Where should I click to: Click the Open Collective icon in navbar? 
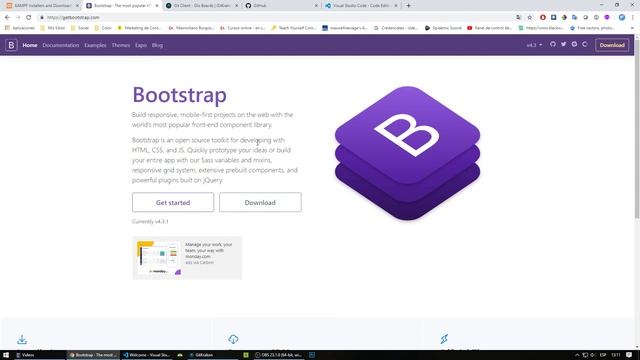click(584, 44)
